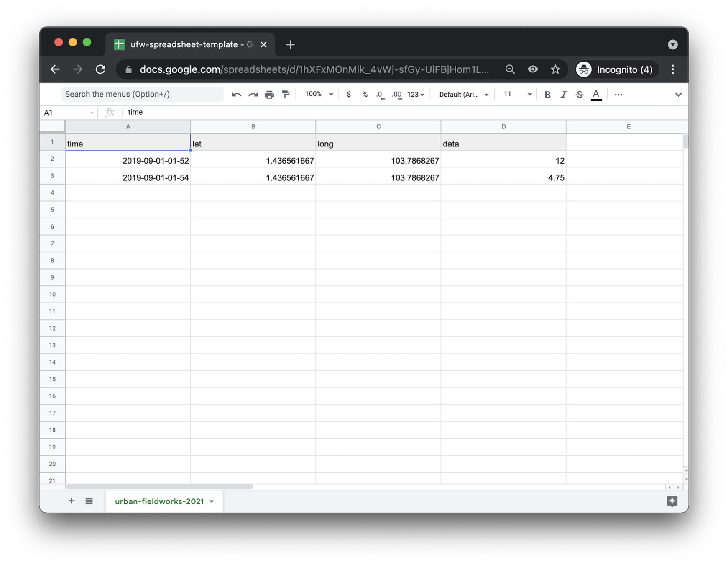728x565 pixels.
Task: Click the long header cell
Action: (378, 143)
